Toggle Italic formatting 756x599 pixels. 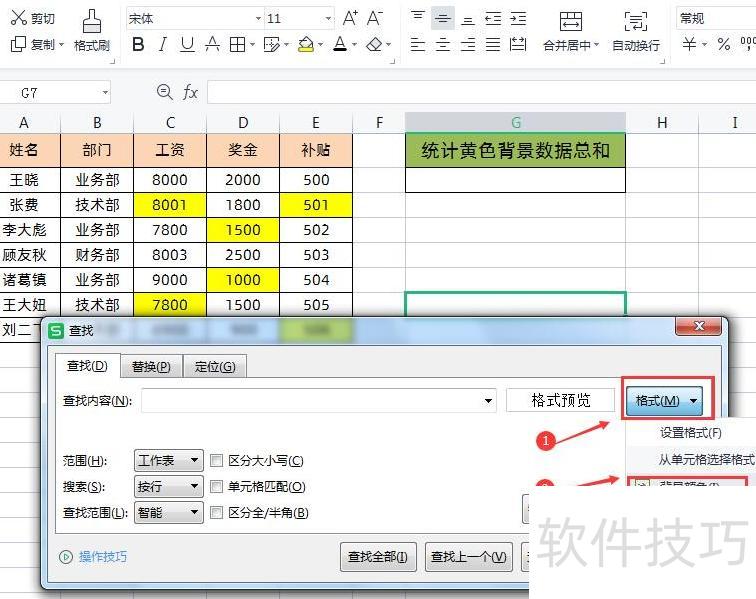coord(163,44)
